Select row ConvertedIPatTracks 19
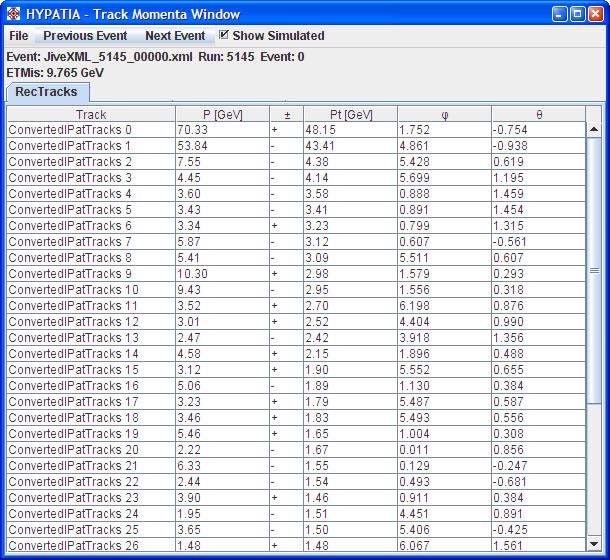The width and height of the screenshot is (610, 560). pyautogui.click(x=296, y=434)
